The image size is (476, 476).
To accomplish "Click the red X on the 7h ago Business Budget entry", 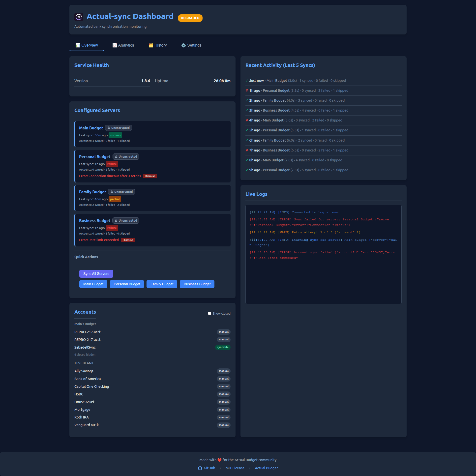I will pyautogui.click(x=247, y=150).
